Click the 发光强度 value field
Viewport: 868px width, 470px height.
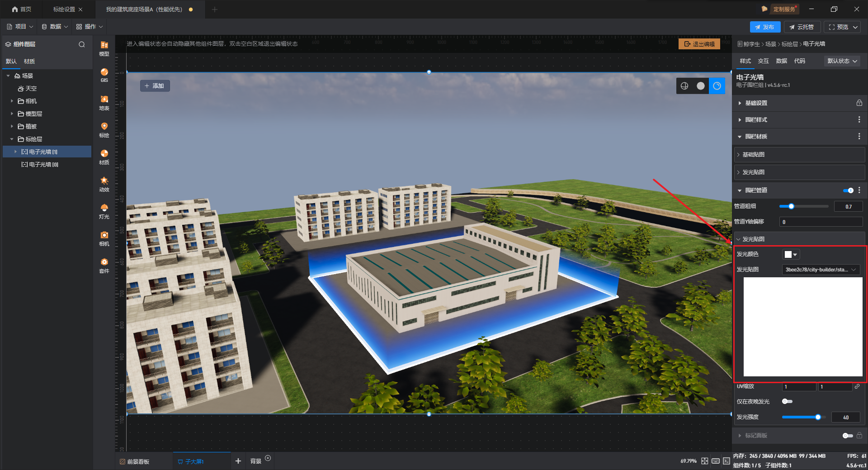(845, 418)
